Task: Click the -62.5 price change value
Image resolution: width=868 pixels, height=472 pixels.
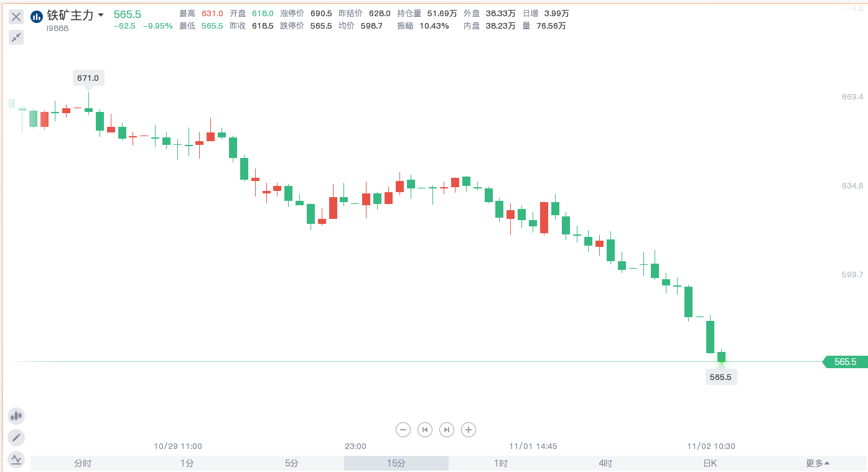Action: [124, 26]
